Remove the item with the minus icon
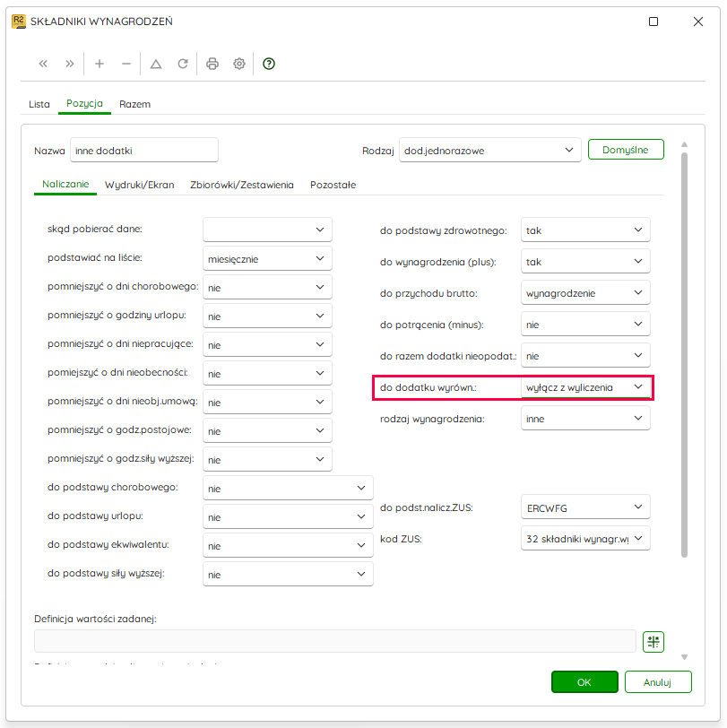727x728 pixels. pos(126,64)
